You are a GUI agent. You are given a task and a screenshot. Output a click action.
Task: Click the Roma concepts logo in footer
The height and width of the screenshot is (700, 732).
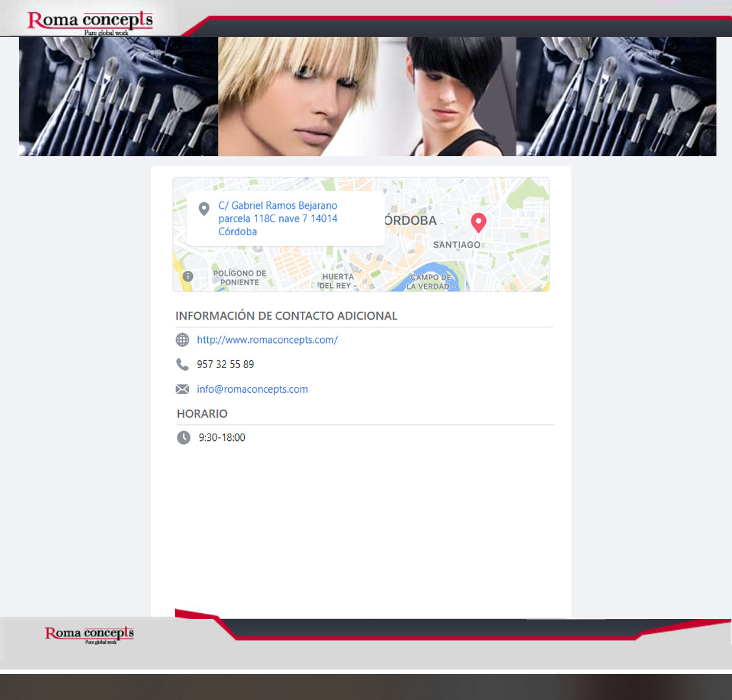[x=89, y=634]
